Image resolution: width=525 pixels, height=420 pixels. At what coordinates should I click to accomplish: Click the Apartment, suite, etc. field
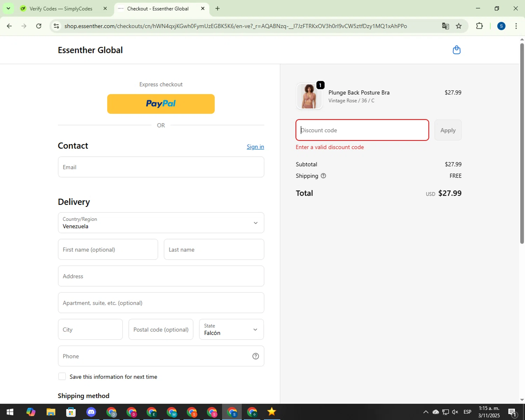pos(161,303)
